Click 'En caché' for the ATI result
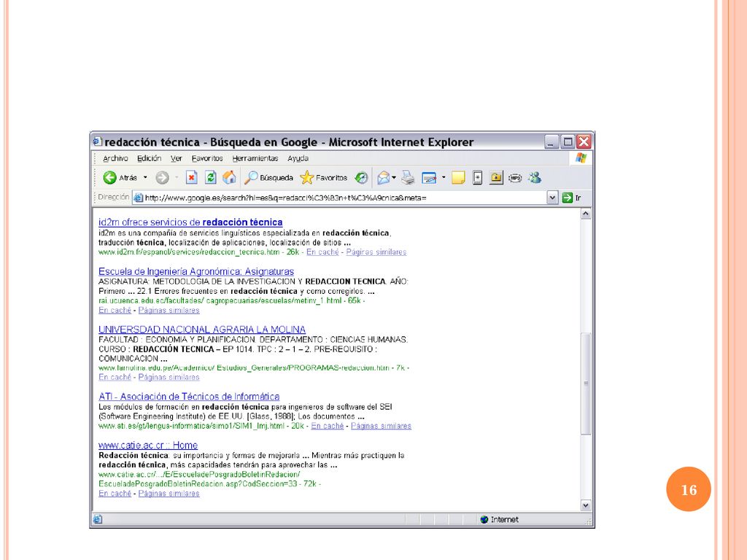The image size is (747, 560). pos(328,426)
